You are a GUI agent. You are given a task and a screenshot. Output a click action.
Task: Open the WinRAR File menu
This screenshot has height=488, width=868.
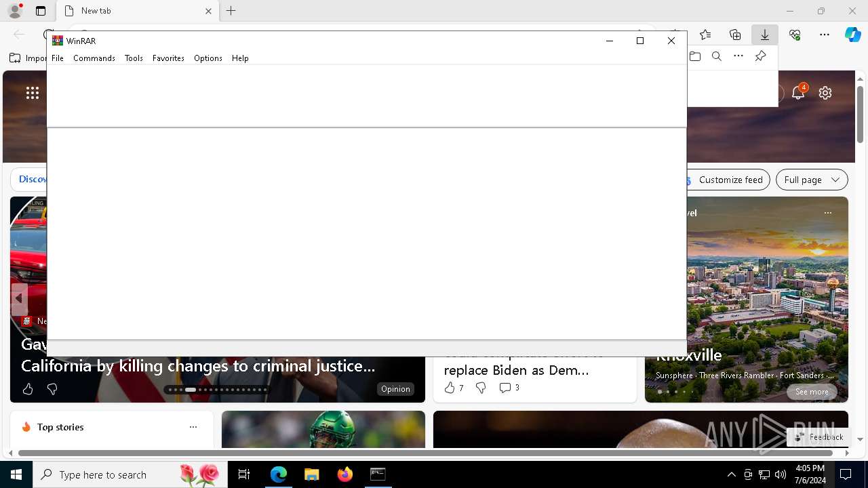click(x=58, y=58)
